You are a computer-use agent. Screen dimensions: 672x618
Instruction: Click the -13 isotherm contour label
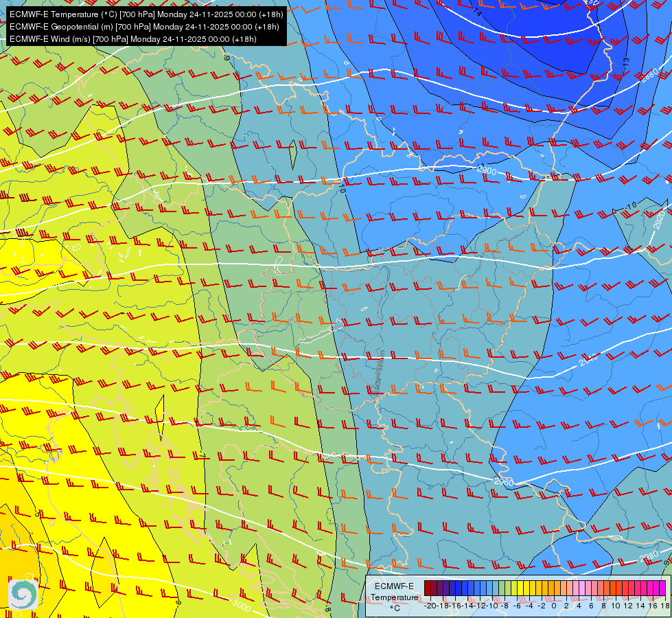click(626, 62)
